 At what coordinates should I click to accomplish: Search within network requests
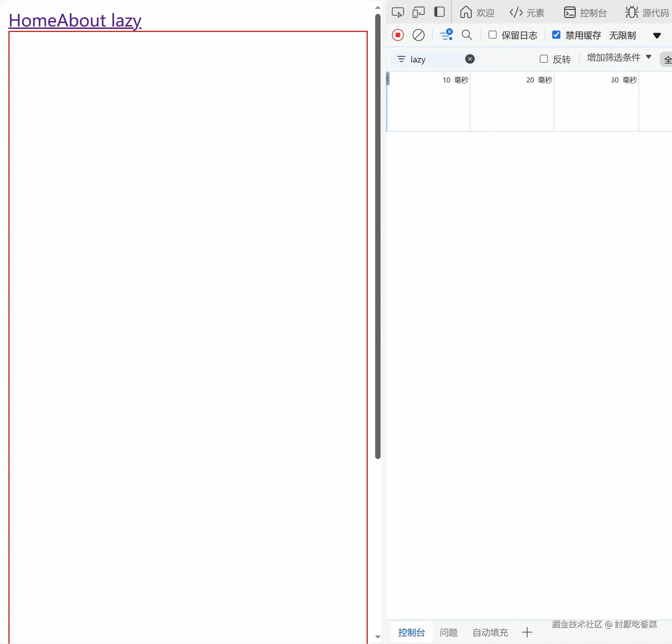pos(467,35)
